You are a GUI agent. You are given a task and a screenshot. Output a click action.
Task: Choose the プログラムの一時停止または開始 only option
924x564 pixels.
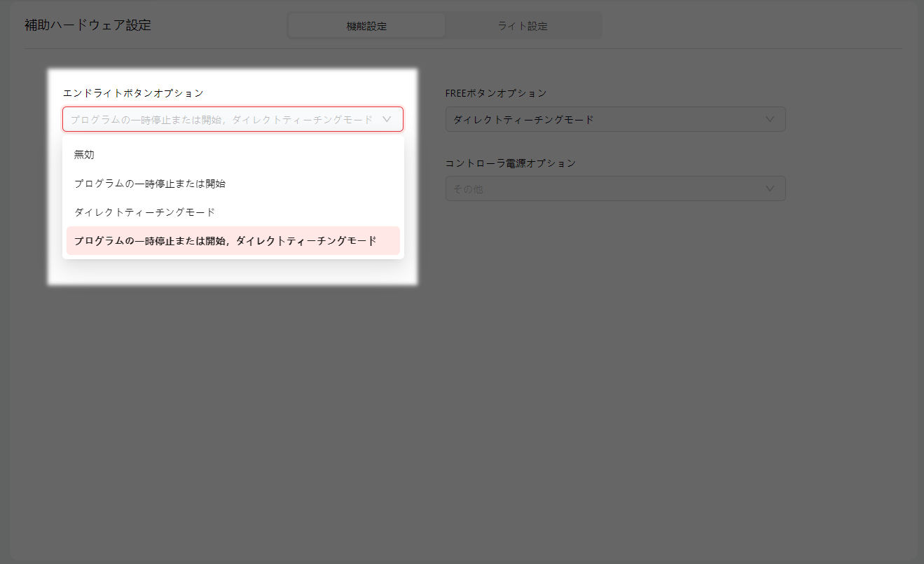(150, 184)
